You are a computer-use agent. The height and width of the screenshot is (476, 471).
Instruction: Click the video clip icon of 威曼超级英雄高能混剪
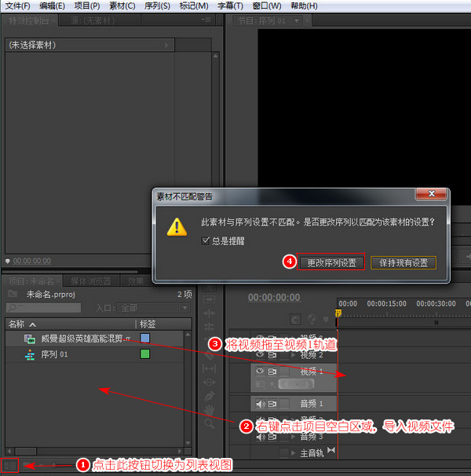pyautogui.click(x=30, y=339)
